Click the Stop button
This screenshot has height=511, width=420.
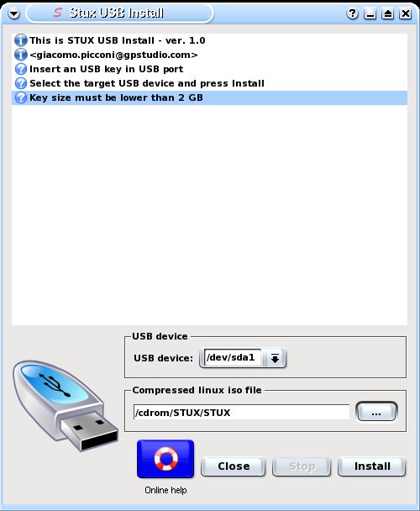pos(302,466)
